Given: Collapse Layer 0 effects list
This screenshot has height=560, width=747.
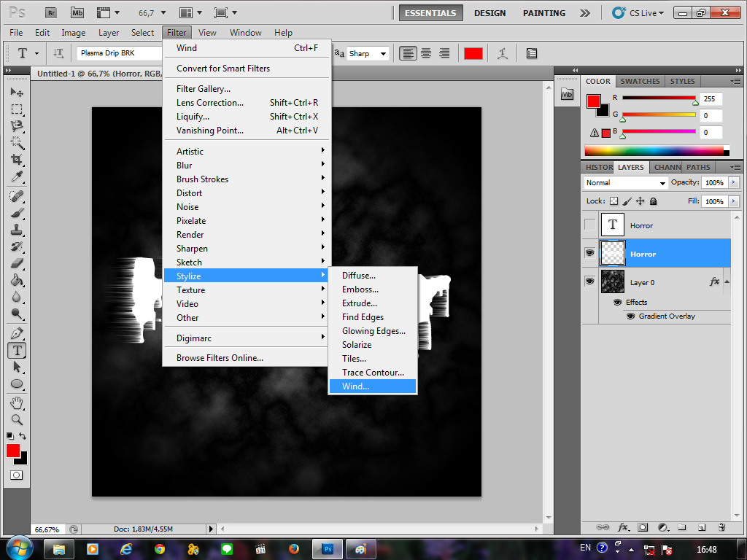Looking at the screenshot, I should pyautogui.click(x=727, y=281).
